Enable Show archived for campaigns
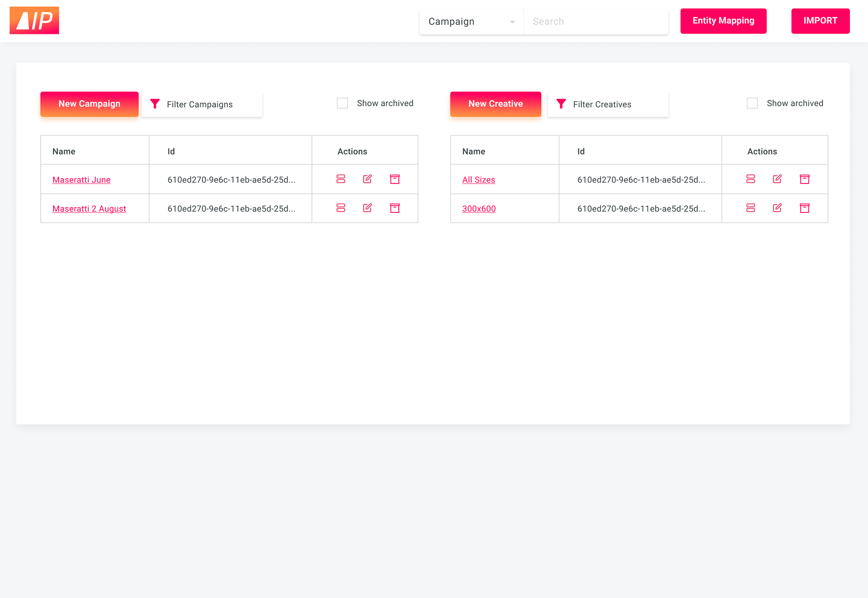Screen dimensions: 868x598 click(x=342, y=103)
